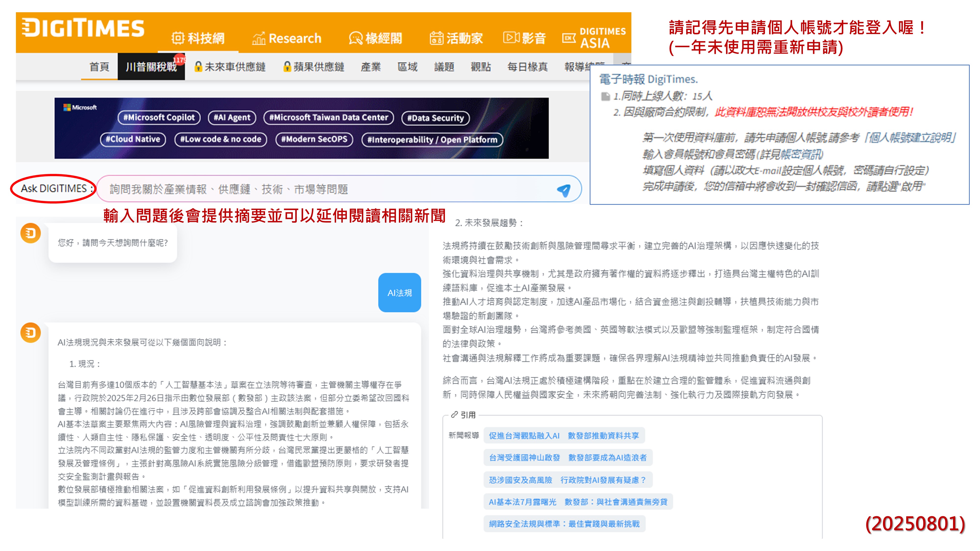Open the 區域 menu item
980x551 pixels.
tap(407, 67)
